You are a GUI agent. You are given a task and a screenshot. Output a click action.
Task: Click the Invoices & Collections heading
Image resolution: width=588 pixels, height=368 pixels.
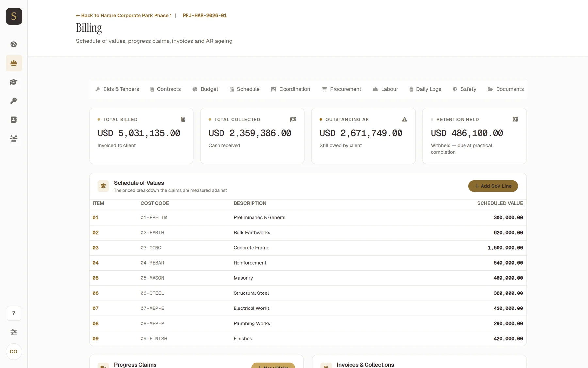click(365, 365)
